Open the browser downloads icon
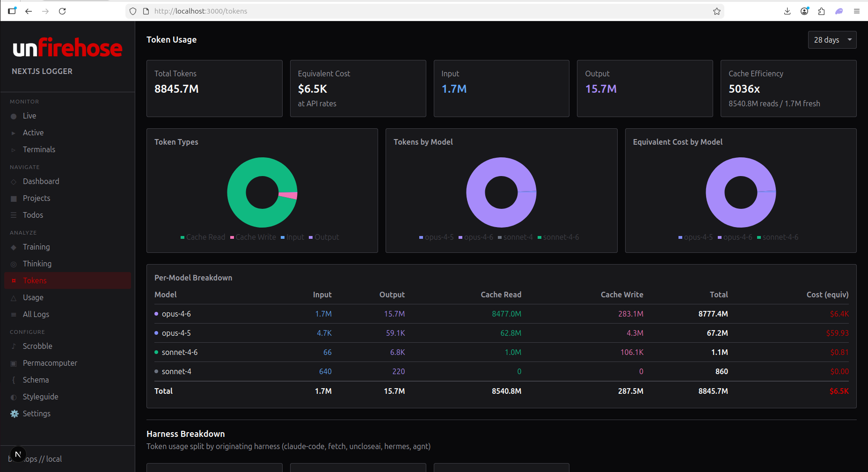The height and width of the screenshot is (472, 868). coord(787,11)
